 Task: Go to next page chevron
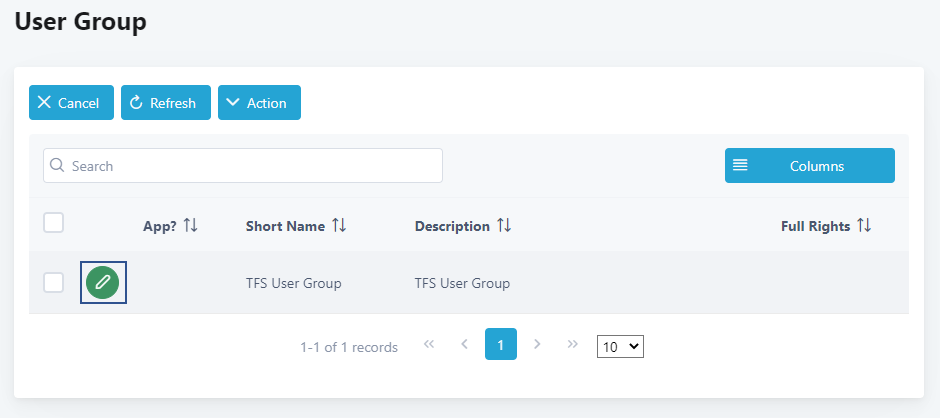click(x=537, y=345)
